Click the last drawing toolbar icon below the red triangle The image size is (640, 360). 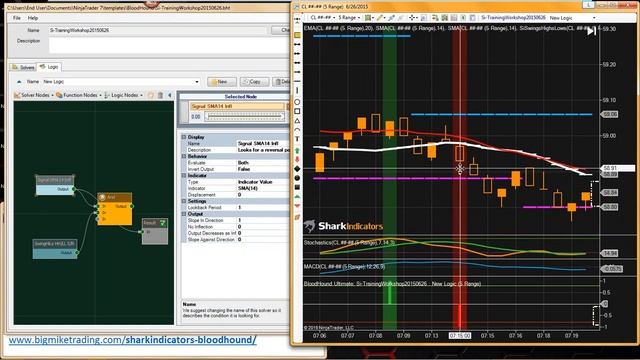(x=297, y=217)
